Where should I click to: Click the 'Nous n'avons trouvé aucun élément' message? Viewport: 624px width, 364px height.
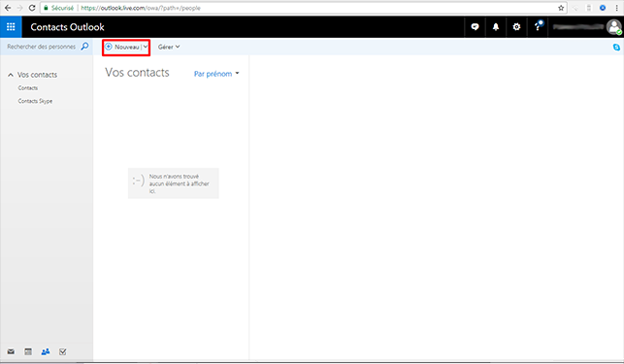174,183
